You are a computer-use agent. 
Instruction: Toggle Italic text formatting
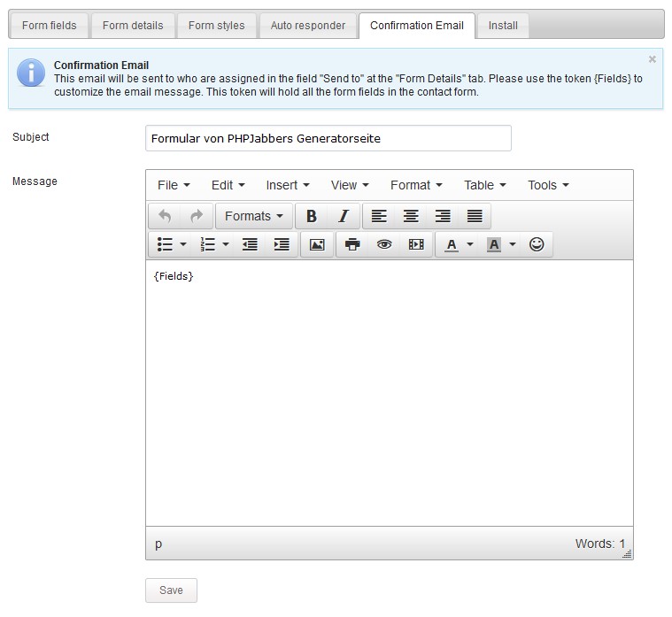click(x=344, y=216)
